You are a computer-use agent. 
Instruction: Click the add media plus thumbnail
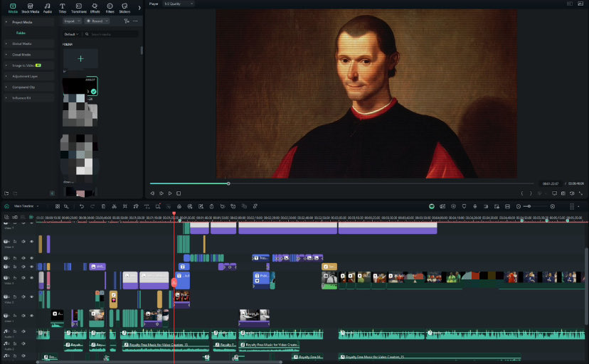click(80, 58)
